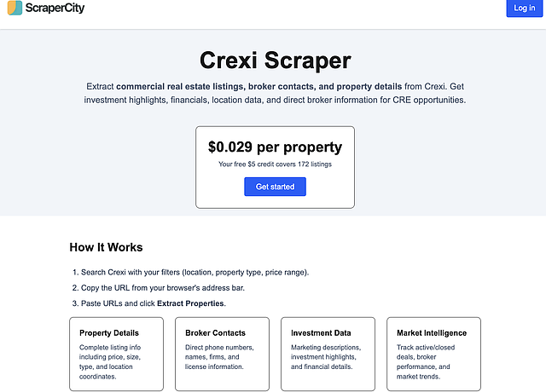Click the Get started button

click(x=275, y=187)
